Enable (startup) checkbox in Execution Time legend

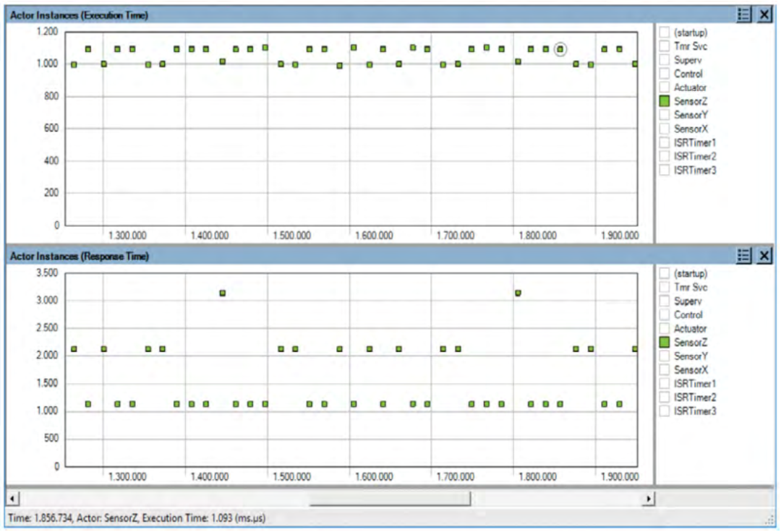coord(665,33)
